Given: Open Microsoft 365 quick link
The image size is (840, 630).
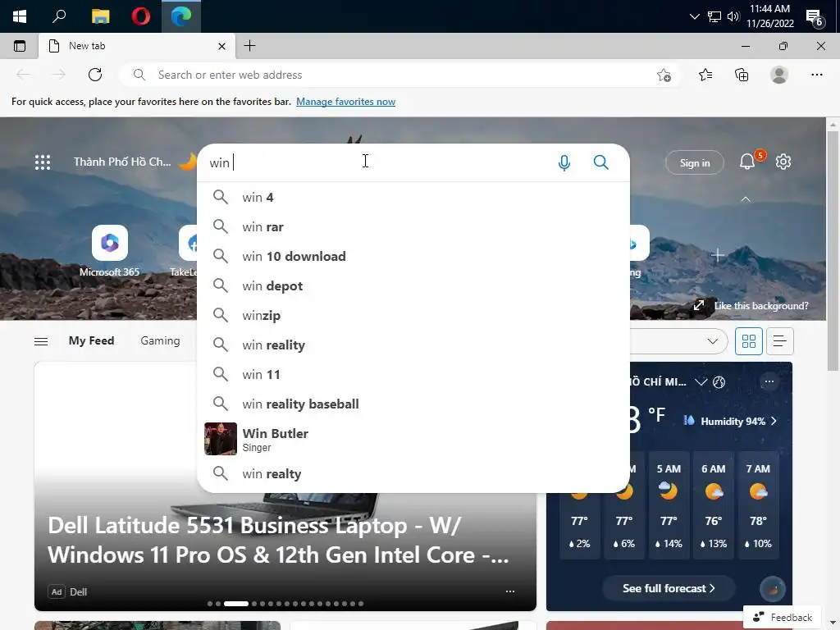Looking at the screenshot, I should tap(109, 251).
